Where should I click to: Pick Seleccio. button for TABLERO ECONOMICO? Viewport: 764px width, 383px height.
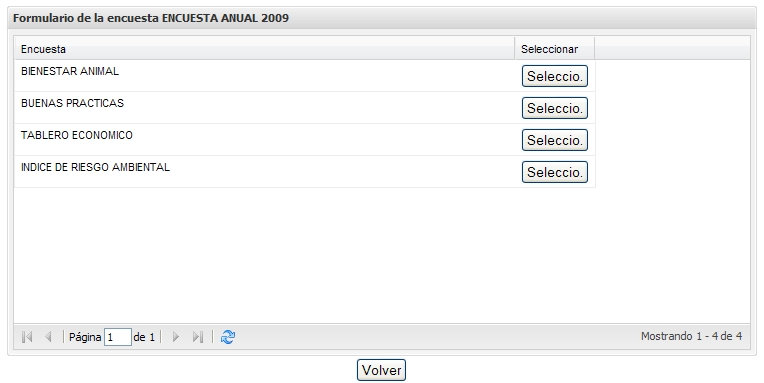click(554, 140)
